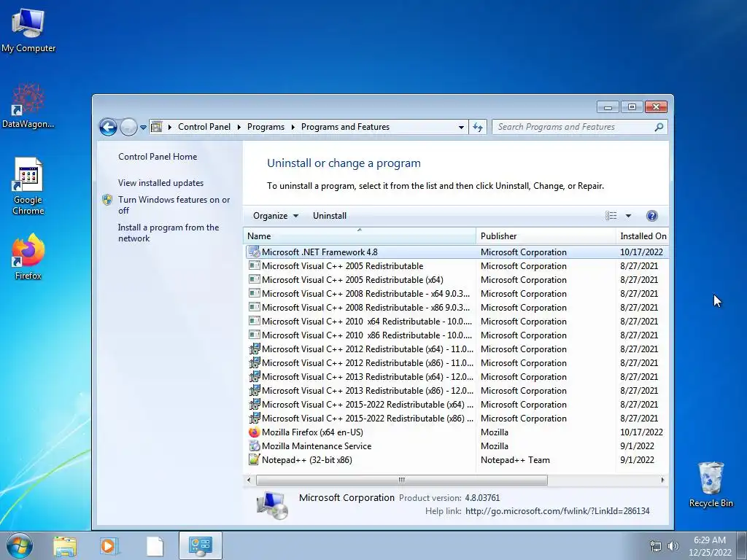Open Turn Windows features on or off

[x=174, y=205]
